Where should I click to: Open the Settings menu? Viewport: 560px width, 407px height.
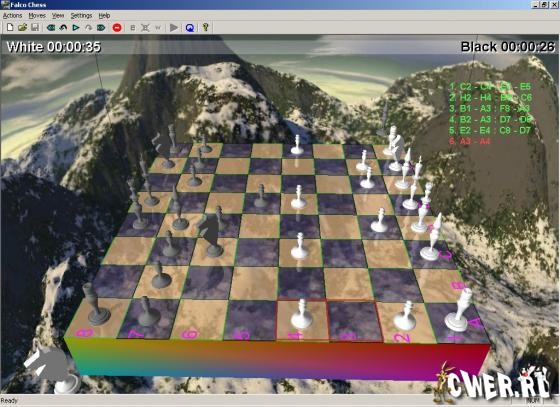[x=81, y=15]
